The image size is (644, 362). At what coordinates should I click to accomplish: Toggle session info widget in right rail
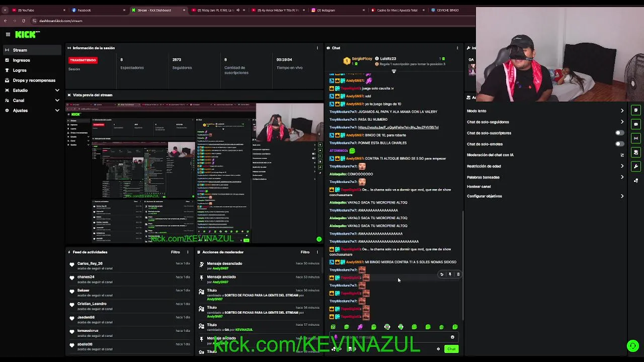pos(636,110)
